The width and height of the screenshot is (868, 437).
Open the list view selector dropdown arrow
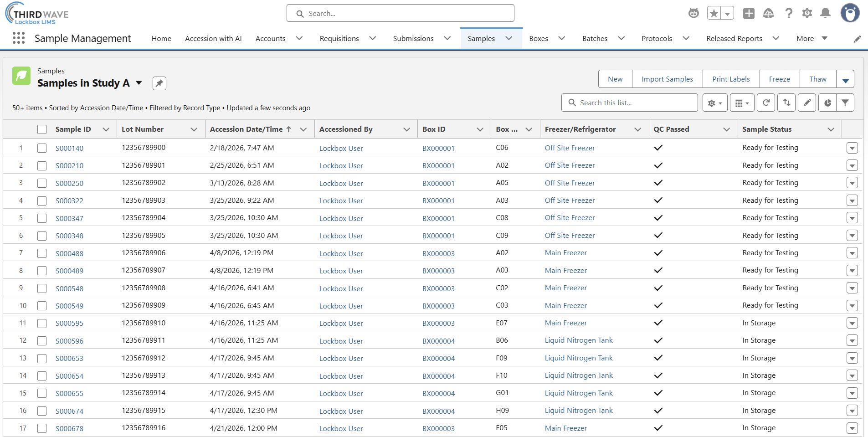click(139, 83)
